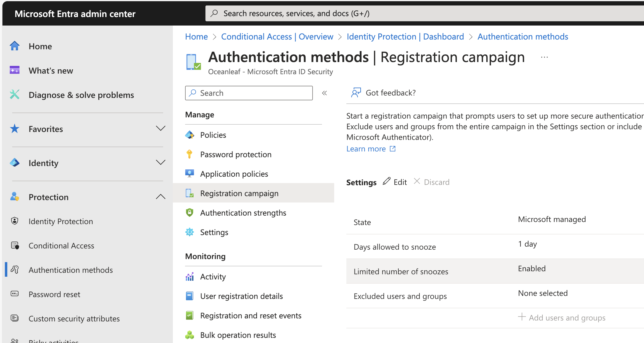Open Policies in the Manage menu

pyautogui.click(x=213, y=135)
